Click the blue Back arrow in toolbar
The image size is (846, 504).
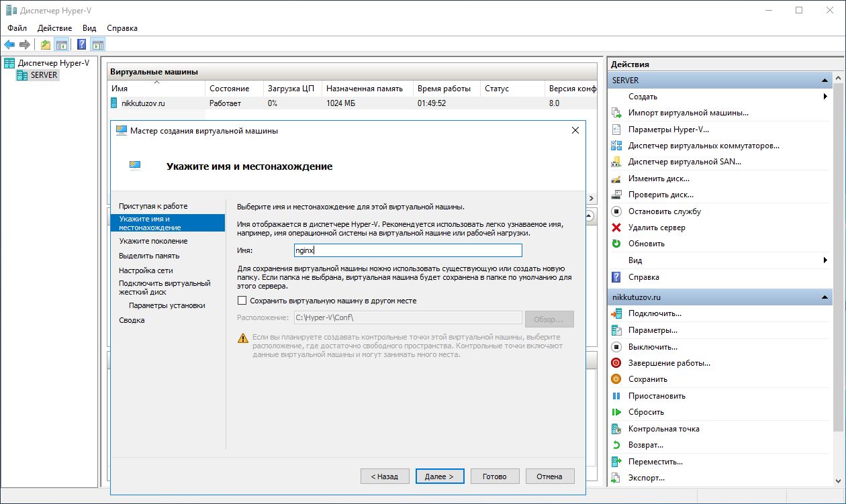(x=9, y=45)
